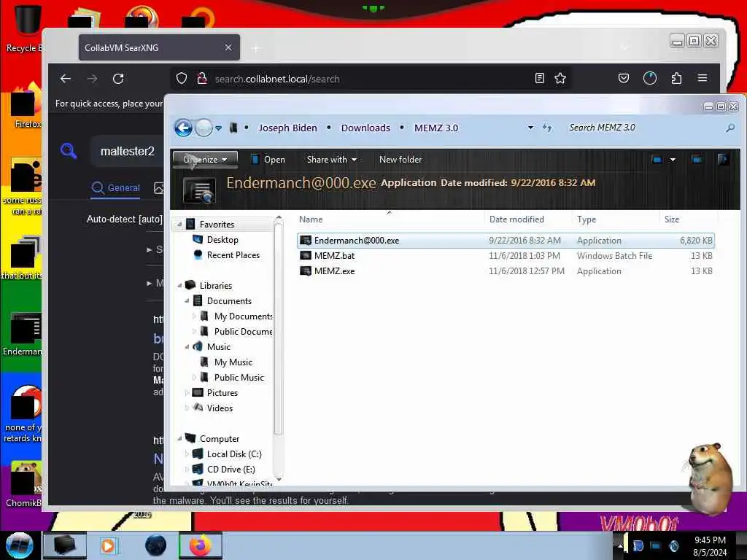Select MEMZ.bat file
The height and width of the screenshot is (560, 747).
tap(506, 256)
